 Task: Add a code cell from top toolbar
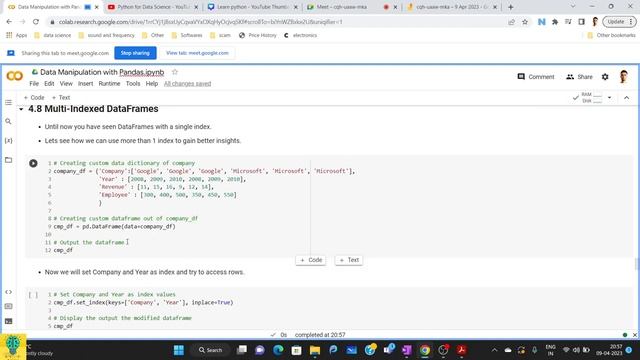tap(34, 98)
